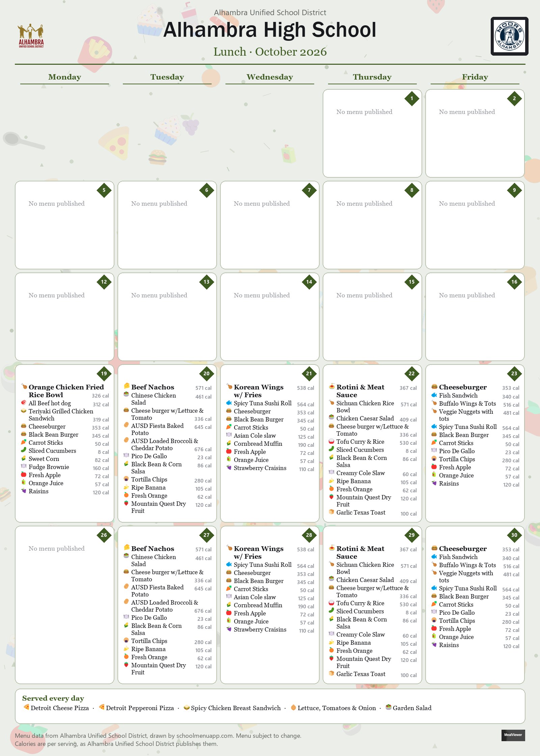Select the Tuesday column header

pos(167,77)
